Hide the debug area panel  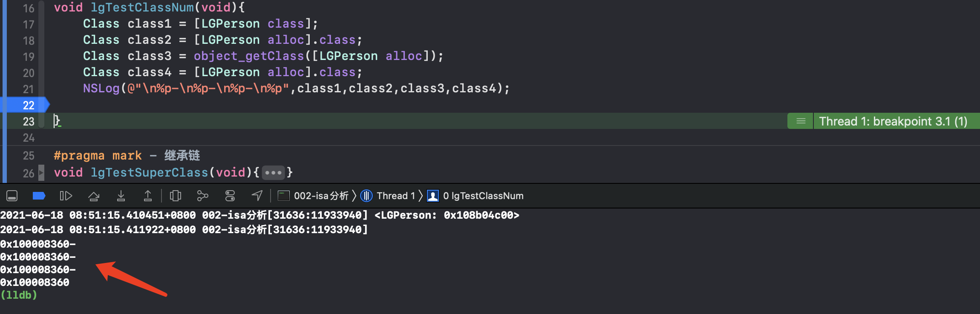[12, 196]
